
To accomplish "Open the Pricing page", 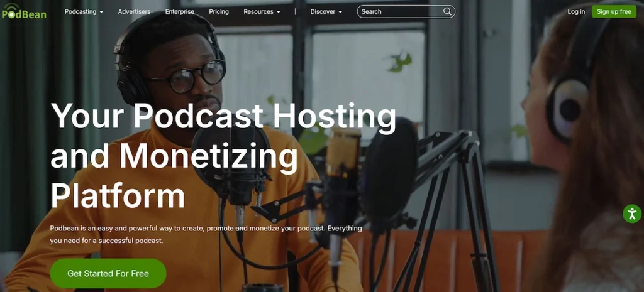I will click(x=219, y=11).
